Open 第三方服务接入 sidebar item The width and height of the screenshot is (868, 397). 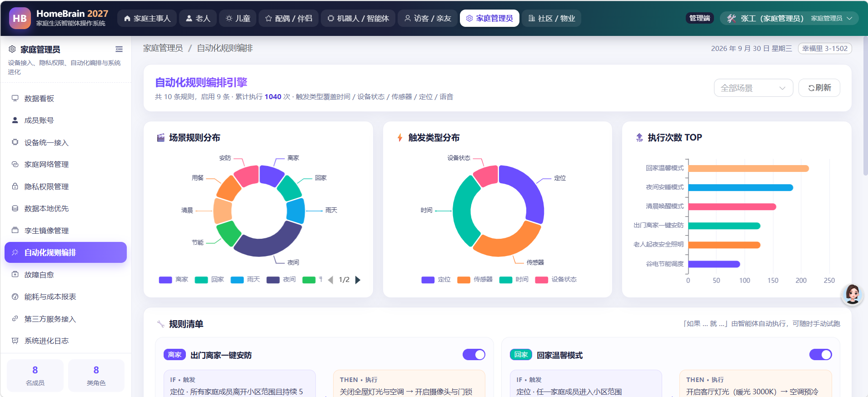click(65, 319)
